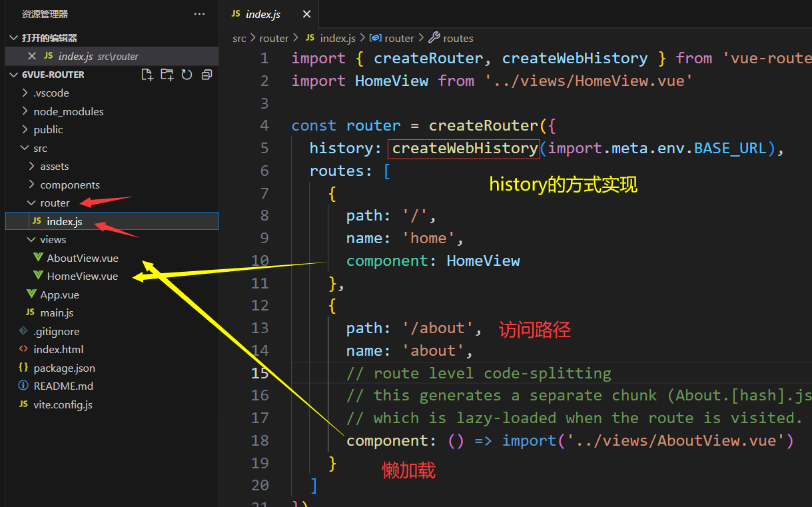Click line number 15 in the gutter

[260, 373]
